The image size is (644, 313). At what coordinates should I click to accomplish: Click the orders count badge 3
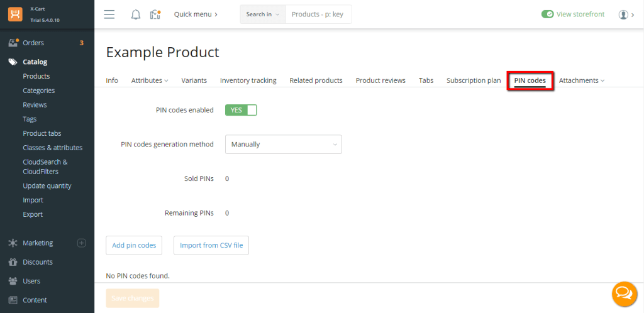82,43
